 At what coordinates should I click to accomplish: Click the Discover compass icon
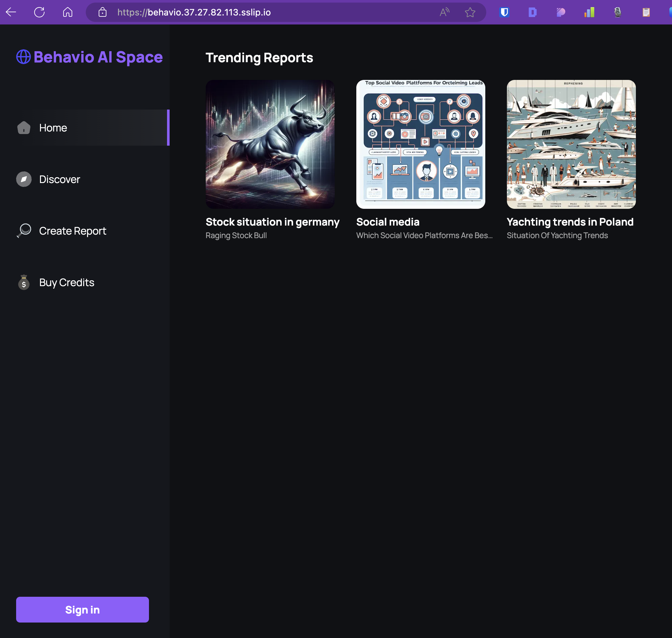point(24,179)
